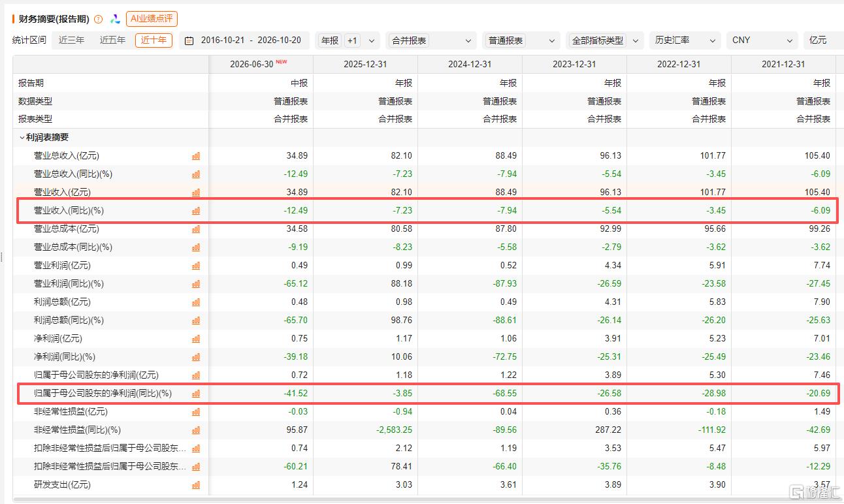Click the help icon next to 财务摘要(报告期)
The width and height of the screenshot is (844, 504).
coord(99,20)
